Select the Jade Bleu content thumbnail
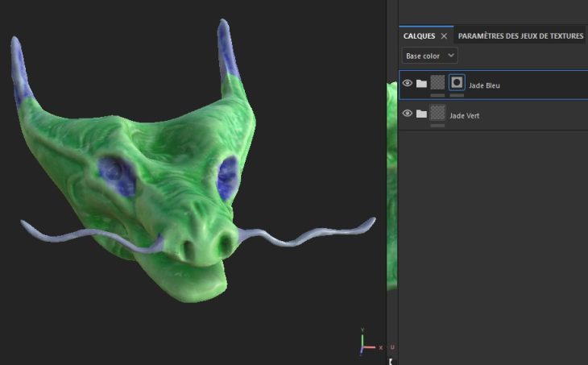The width and height of the screenshot is (588, 365). [x=437, y=82]
